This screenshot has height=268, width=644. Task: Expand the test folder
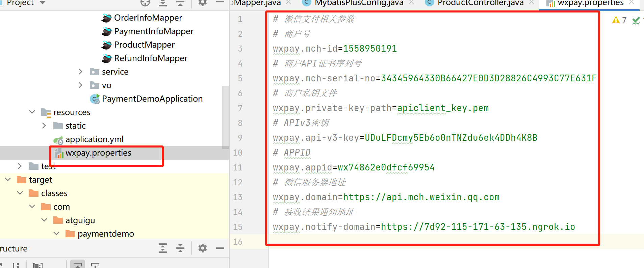(20, 166)
